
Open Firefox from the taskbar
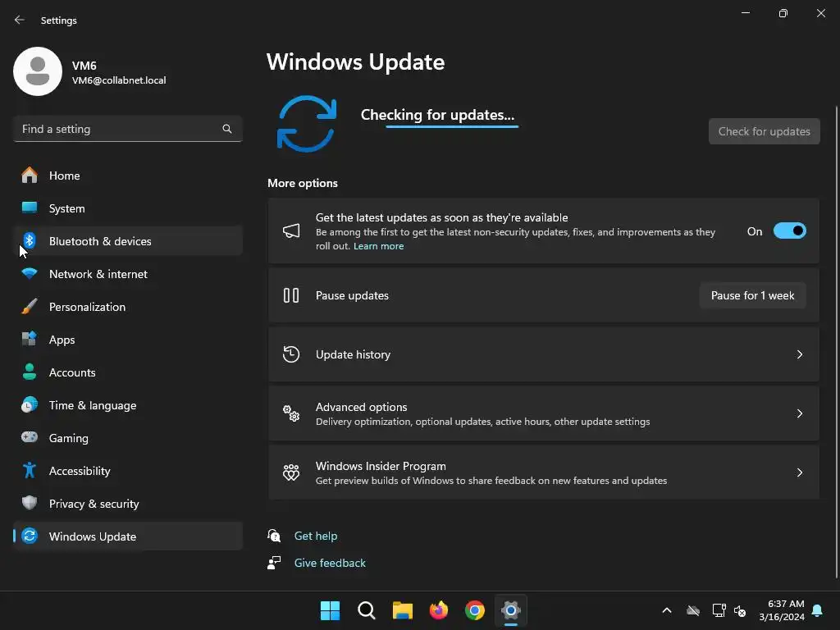click(x=439, y=610)
